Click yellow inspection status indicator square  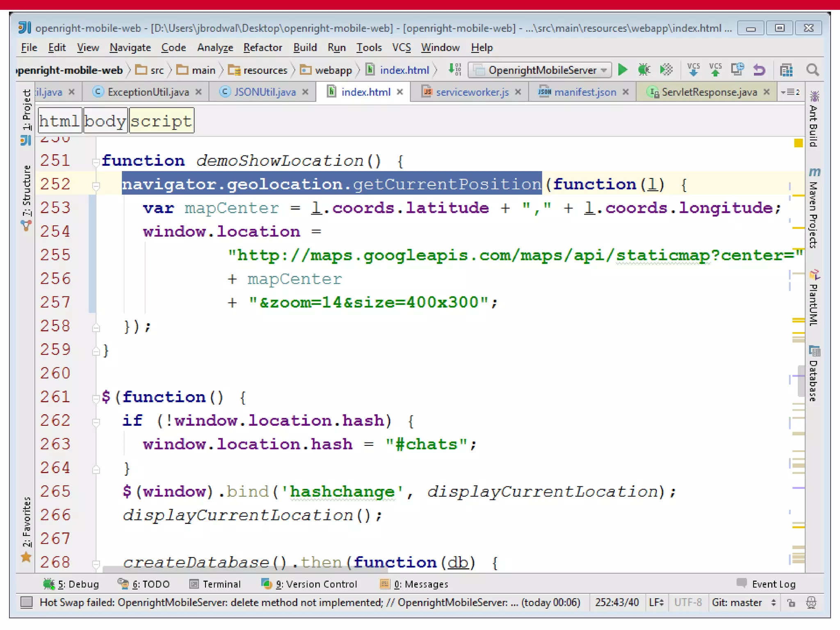[x=798, y=143]
